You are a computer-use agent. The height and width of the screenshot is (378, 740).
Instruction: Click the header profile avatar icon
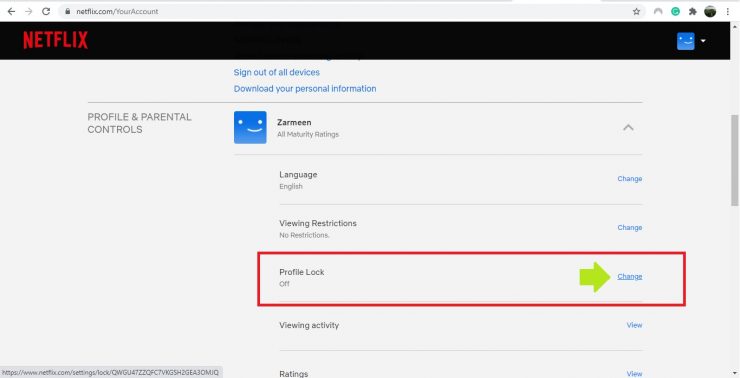coord(686,41)
